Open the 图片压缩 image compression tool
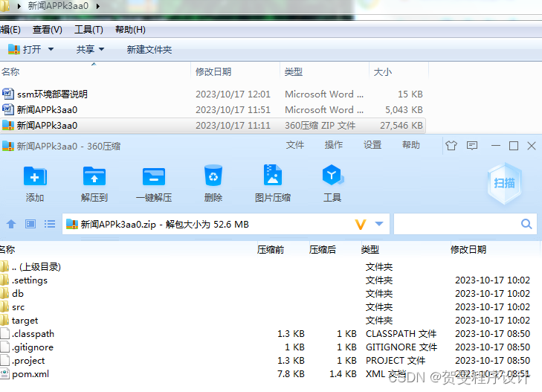Viewport: 542px width, 392px height. click(273, 176)
